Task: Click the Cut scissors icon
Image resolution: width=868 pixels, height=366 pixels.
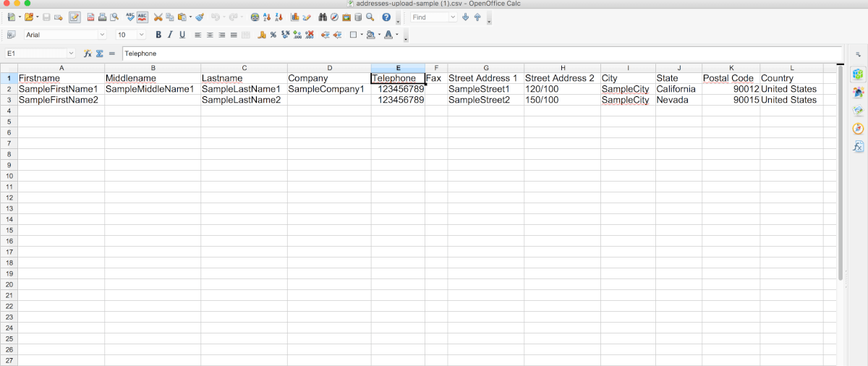Action: point(158,17)
